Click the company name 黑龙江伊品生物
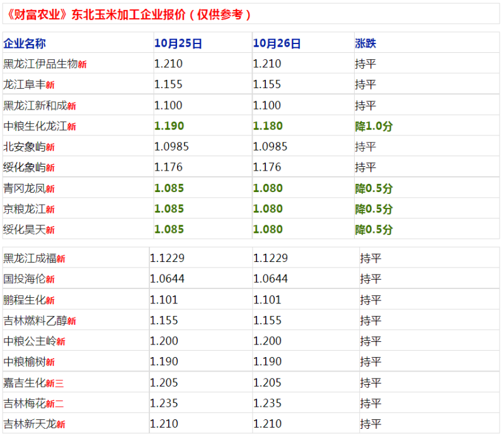Viewport: 504px width, 437px height. [x=40, y=64]
